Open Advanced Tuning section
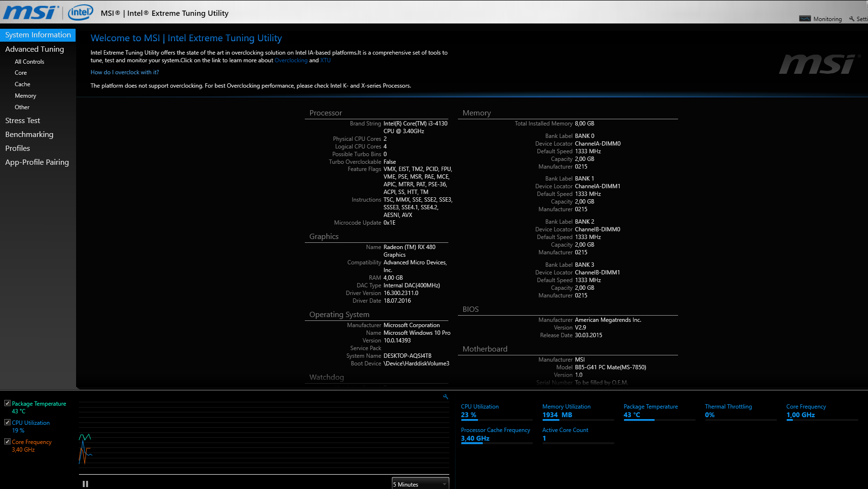This screenshot has height=489, width=868. click(x=34, y=49)
